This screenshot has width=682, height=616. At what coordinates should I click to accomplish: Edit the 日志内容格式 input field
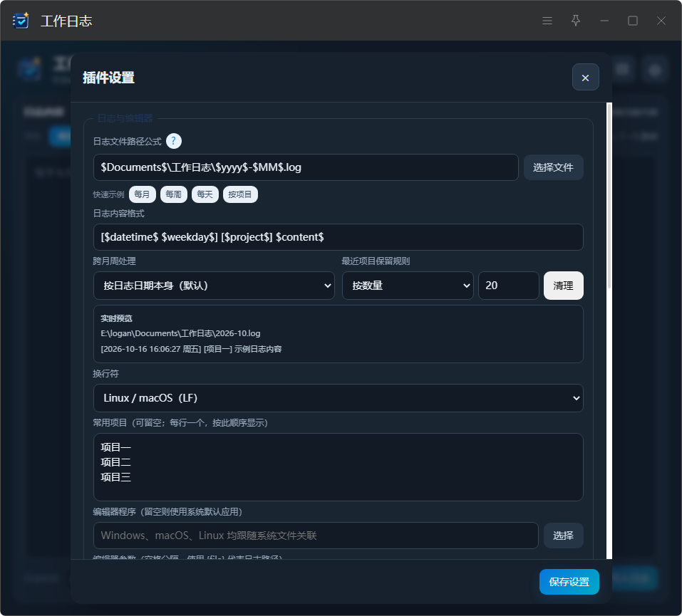[x=339, y=237]
